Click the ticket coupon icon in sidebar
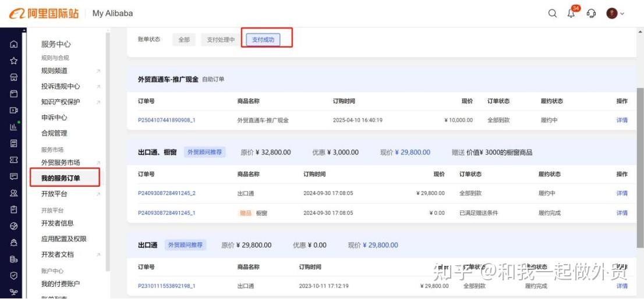This screenshot has width=644, height=299. click(x=13, y=160)
